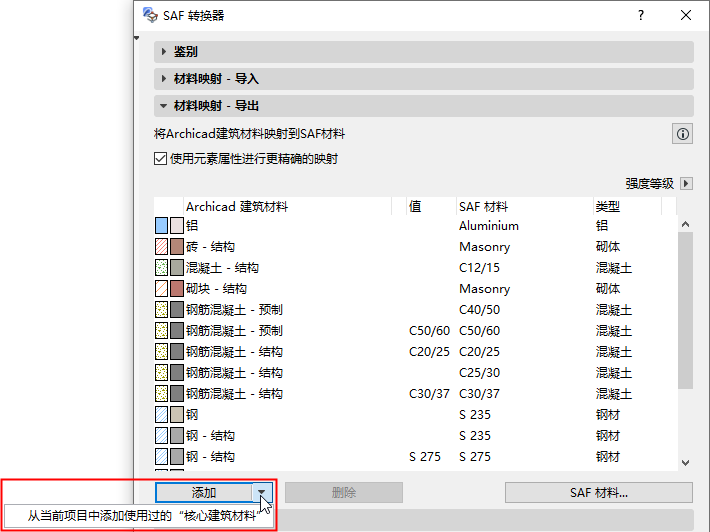The width and height of the screenshot is (710, 532).
Task: Choose 从当前项目中添加使用过的核心建筑材料 menu entry
Action: point(140,516)
